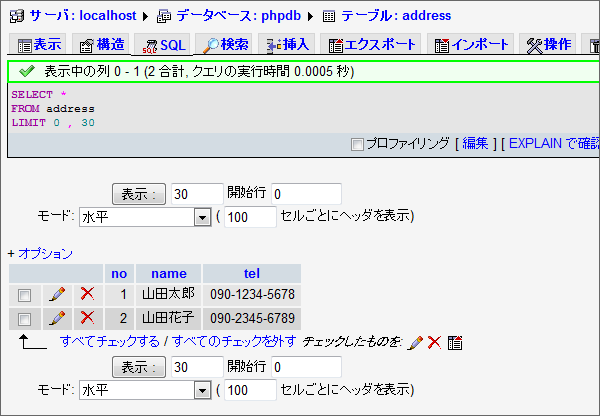Image resolution: width=600 pixels, height=416 pixels.
Task: Sort by the tel column header
Action: click(x=252, y=274)
